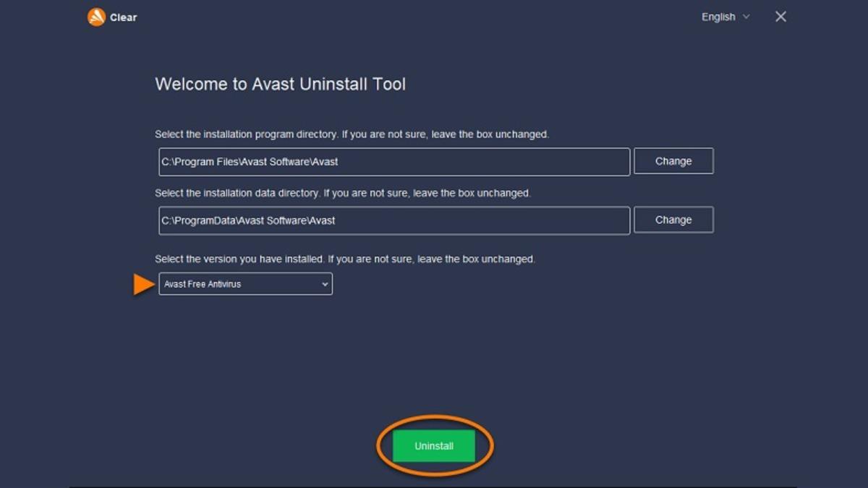Click the Avast logo in the top-left corner
The width and height of the screenshot is (868, 488).
point(95,16)
